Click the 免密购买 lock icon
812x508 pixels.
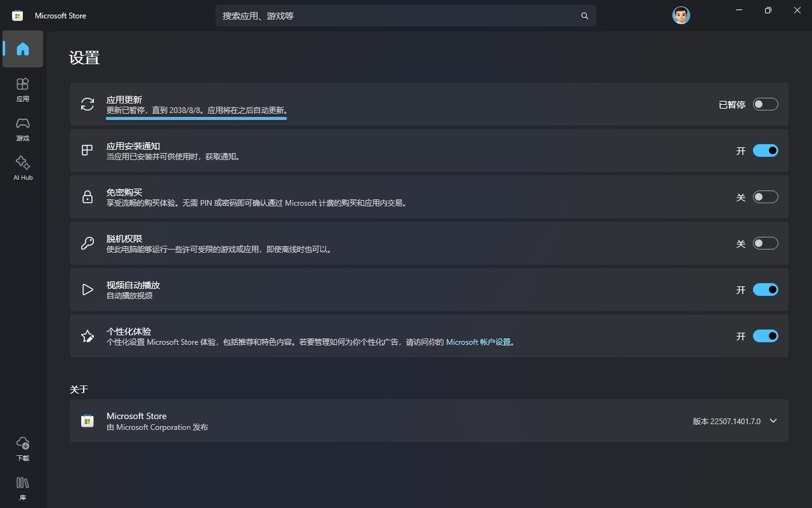[87, 197]
